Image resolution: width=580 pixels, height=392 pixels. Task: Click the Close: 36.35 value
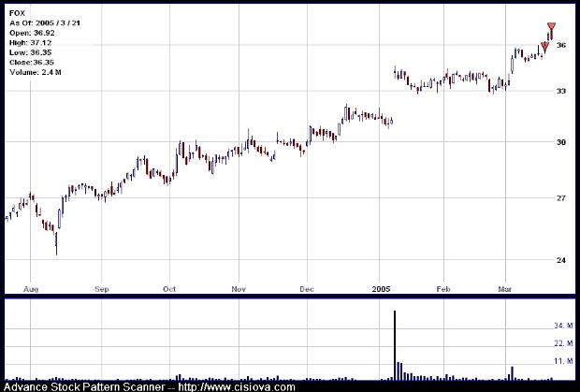pos(32,62)
